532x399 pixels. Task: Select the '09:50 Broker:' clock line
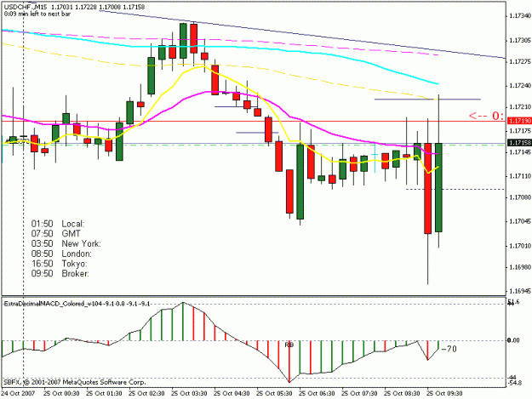[60, 273]
